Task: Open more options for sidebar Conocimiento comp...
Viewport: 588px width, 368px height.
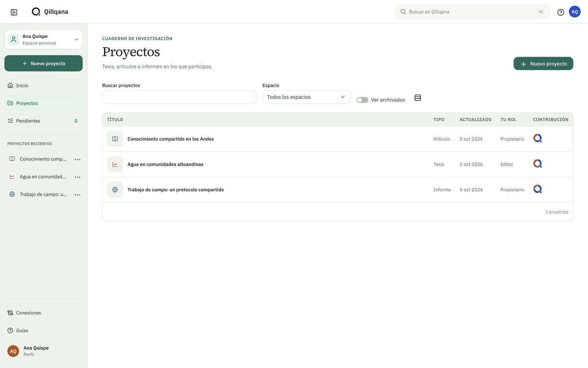Action: click(78, 159)
